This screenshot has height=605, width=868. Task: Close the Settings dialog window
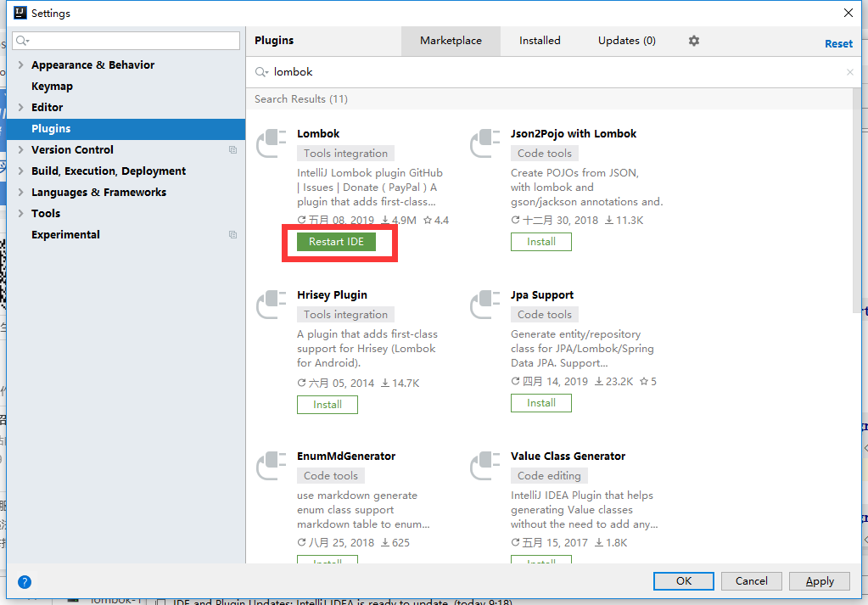coord(848,13)
